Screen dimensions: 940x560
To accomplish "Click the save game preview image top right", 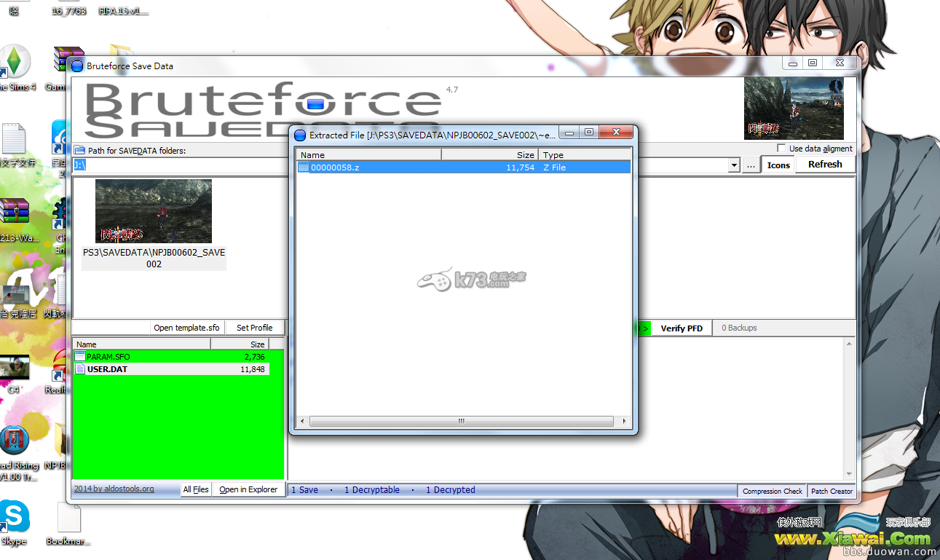I will (x=794, y=109).
